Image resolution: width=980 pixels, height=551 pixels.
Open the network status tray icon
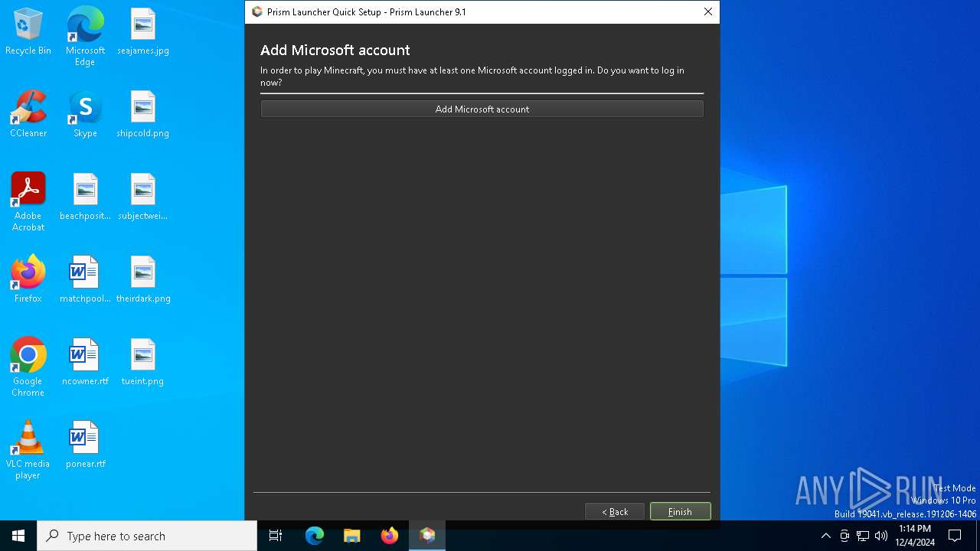[x=863, y=536]
